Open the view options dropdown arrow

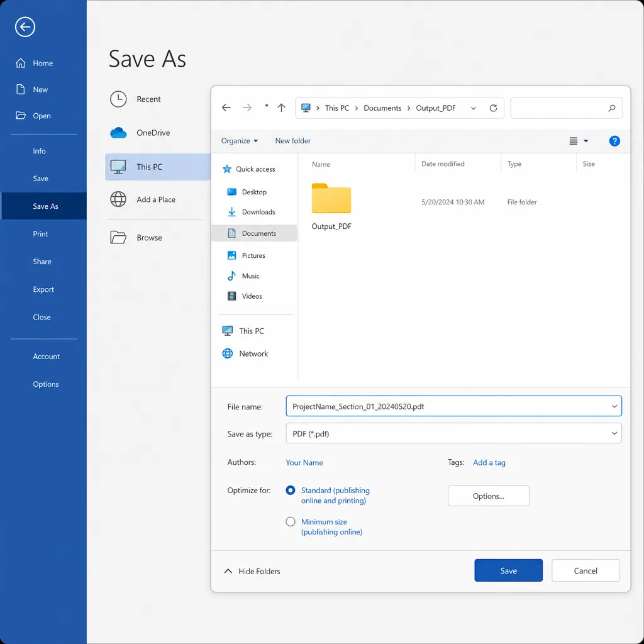click(586, 141)
